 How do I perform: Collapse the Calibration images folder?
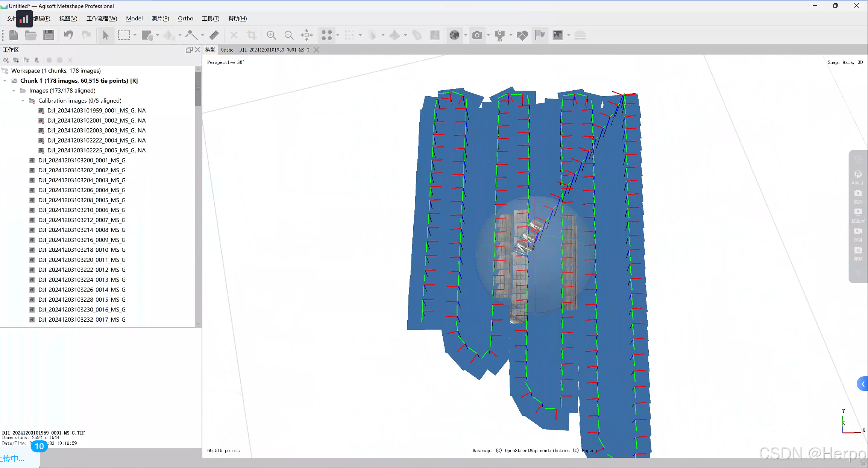[23, 101]
